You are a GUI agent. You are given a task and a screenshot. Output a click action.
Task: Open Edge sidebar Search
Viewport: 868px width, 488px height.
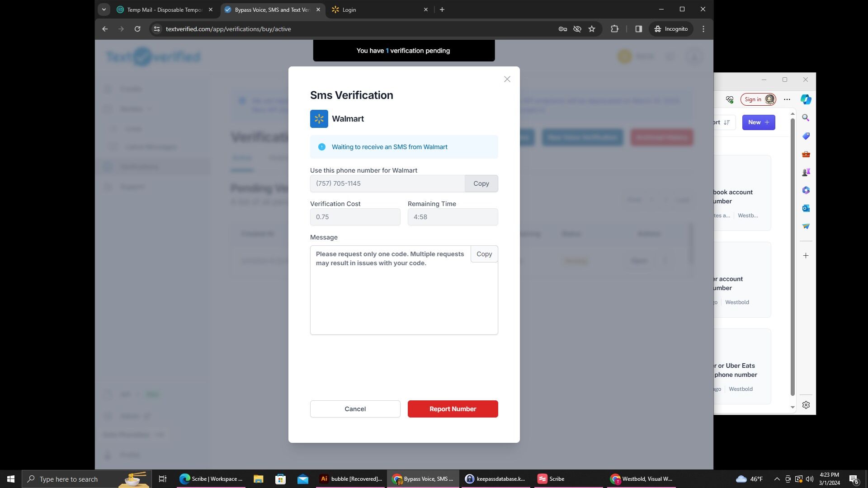point(806,118)
